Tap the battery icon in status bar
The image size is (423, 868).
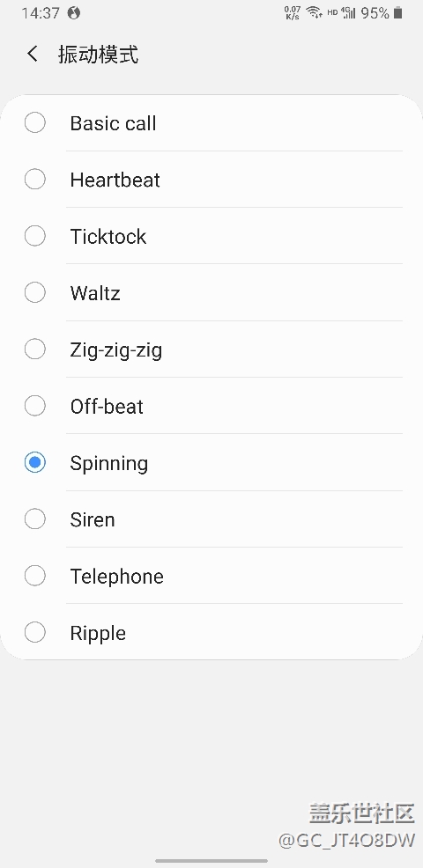[397, 12]
